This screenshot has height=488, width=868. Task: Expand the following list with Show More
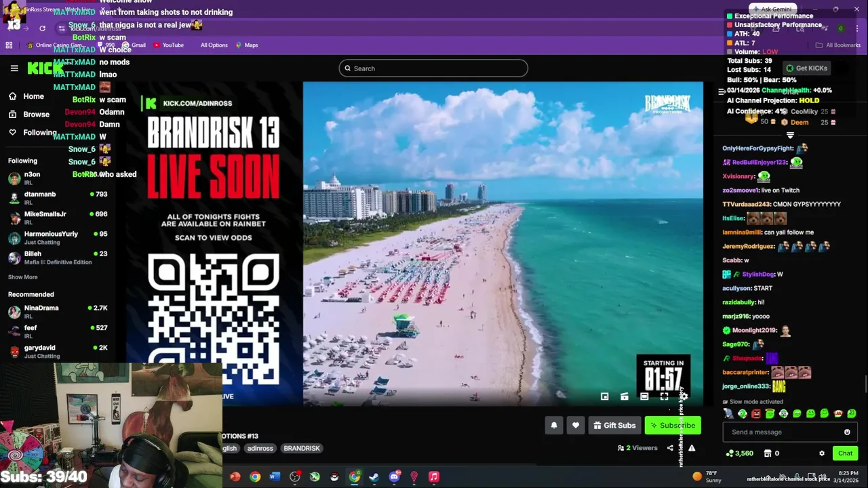click(22, 277)
